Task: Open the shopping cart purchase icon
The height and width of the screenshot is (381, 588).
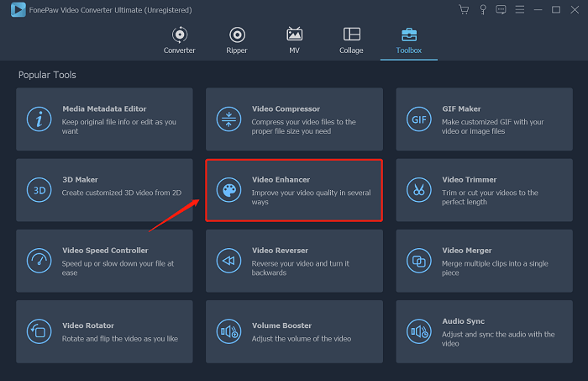Action: (464, 10)
